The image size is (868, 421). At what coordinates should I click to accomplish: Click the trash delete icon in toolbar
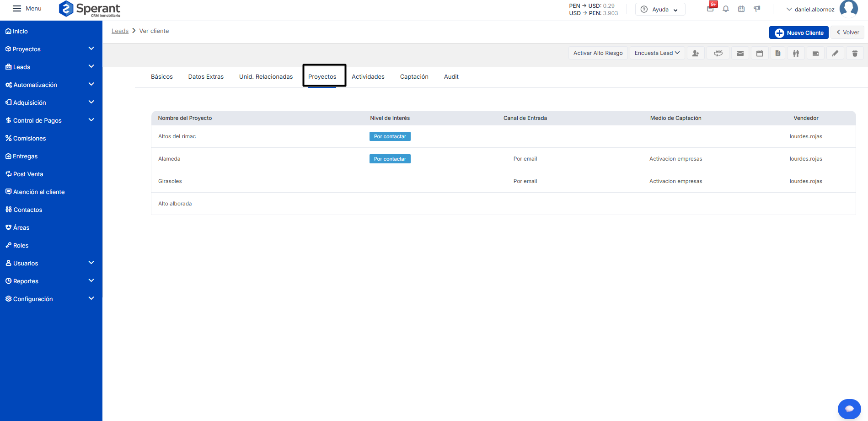[x=854, y=53]
